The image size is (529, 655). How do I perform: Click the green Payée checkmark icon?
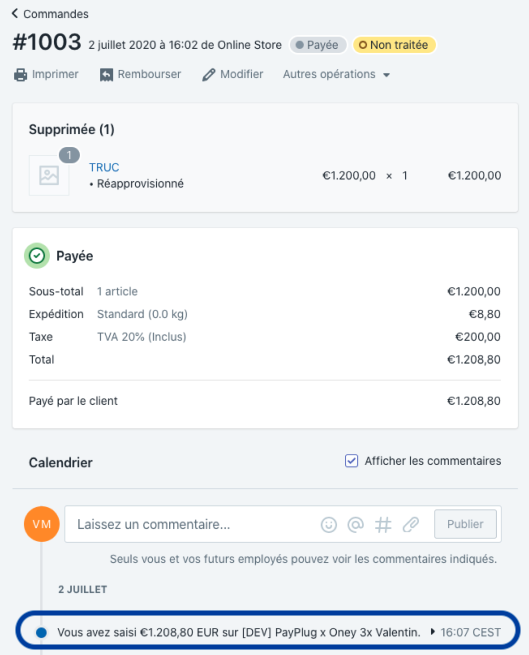pyautogui.click(x=37, y=256)
